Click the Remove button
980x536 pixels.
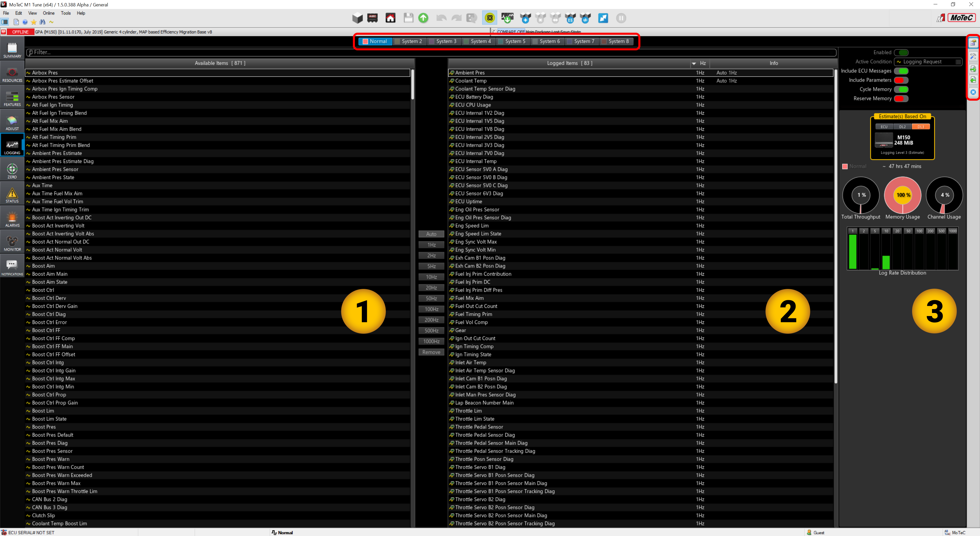431,352
